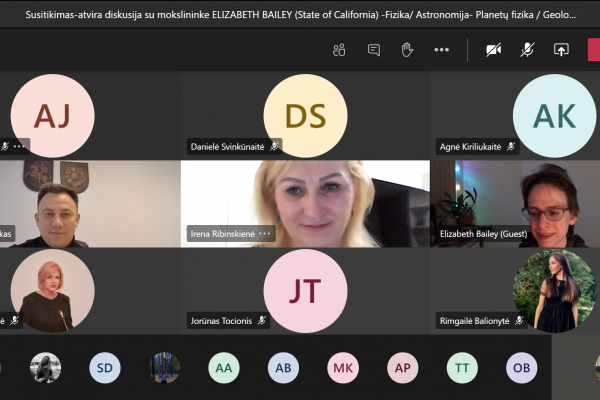Click the muted mic icon beside Jorūnas Tocionis
The image size is (600, 400).
click(262, 320)
